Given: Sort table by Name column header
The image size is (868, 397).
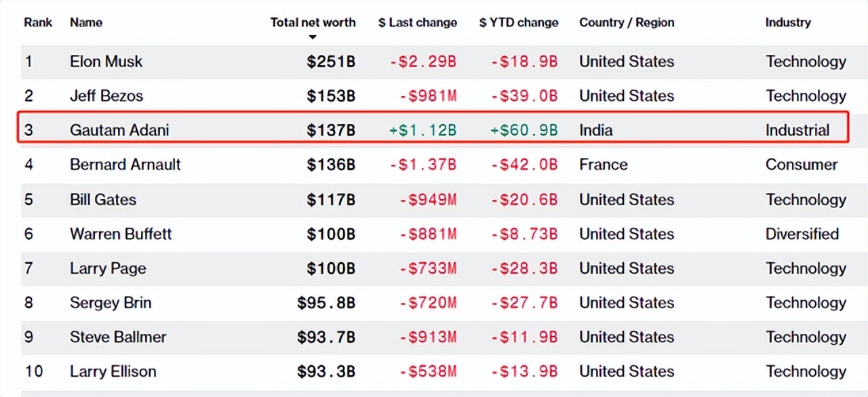Looking at the screenshot, I should tap(86, 22).
